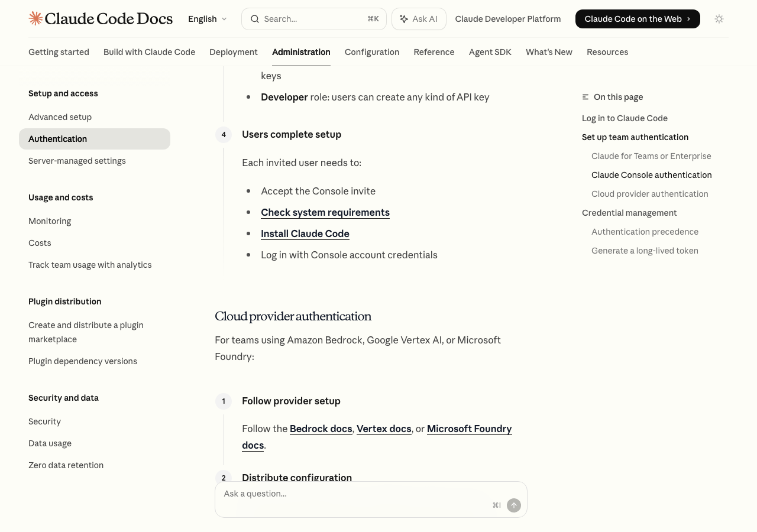Jump to Generate a long-lived token
Image resolution: width=757 pixels, height=532 pixels.
point(645,251)
